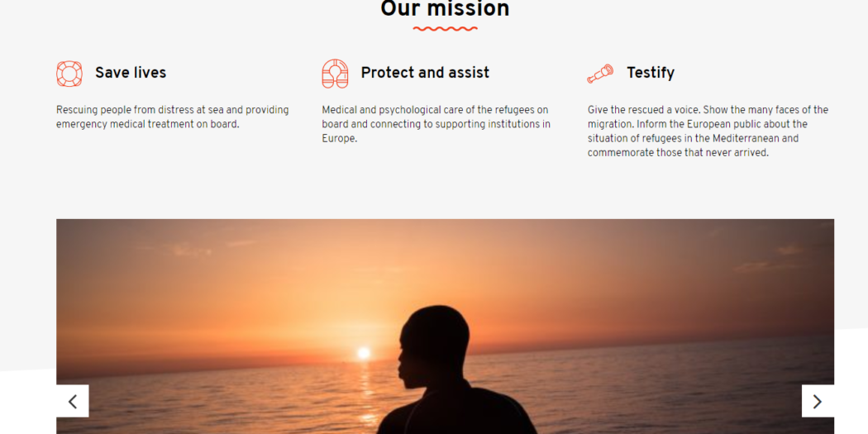868x434 pixels.
Task: Click the Our mission title
Action: (445, 9)
